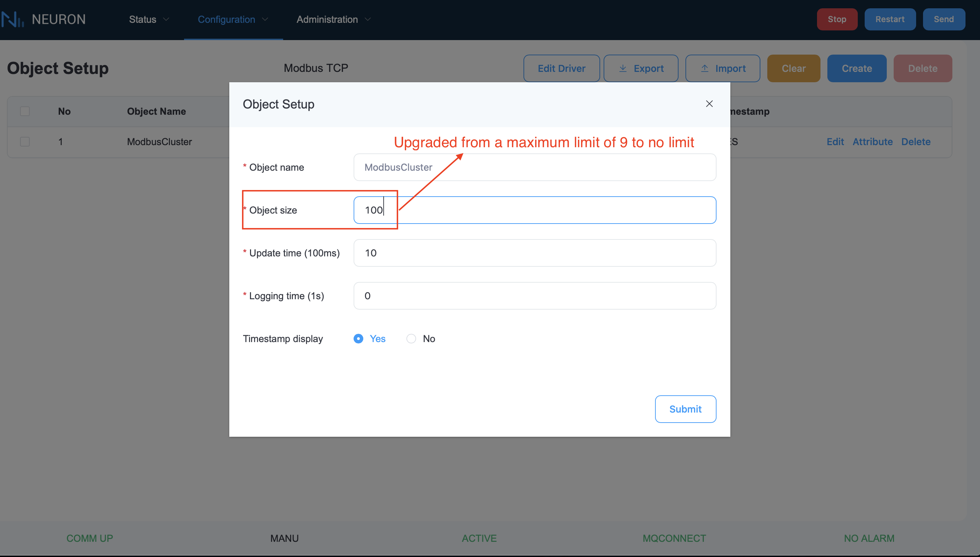Screen dimensions: 980x557
Task: Click the COMM UP status text
Action: (x=90, y=538)
